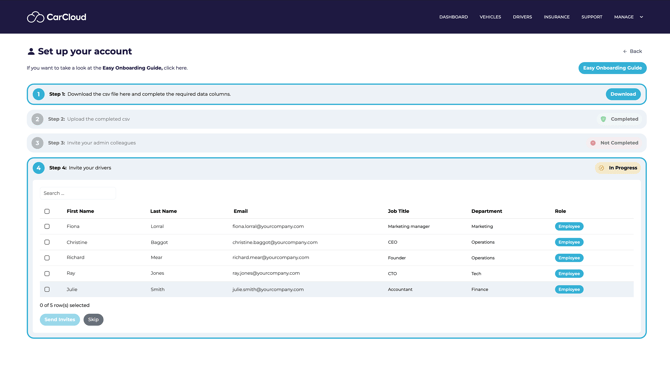
Task: Click the Back link
Action: [632, 51]
